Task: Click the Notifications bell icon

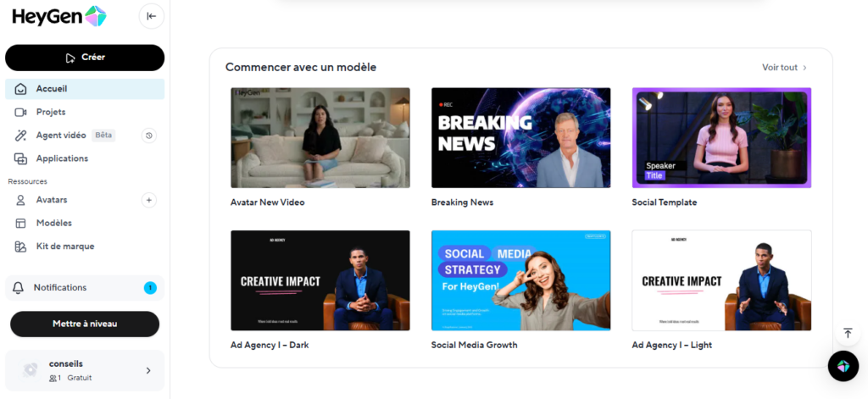Action: (x=19, y=288)
